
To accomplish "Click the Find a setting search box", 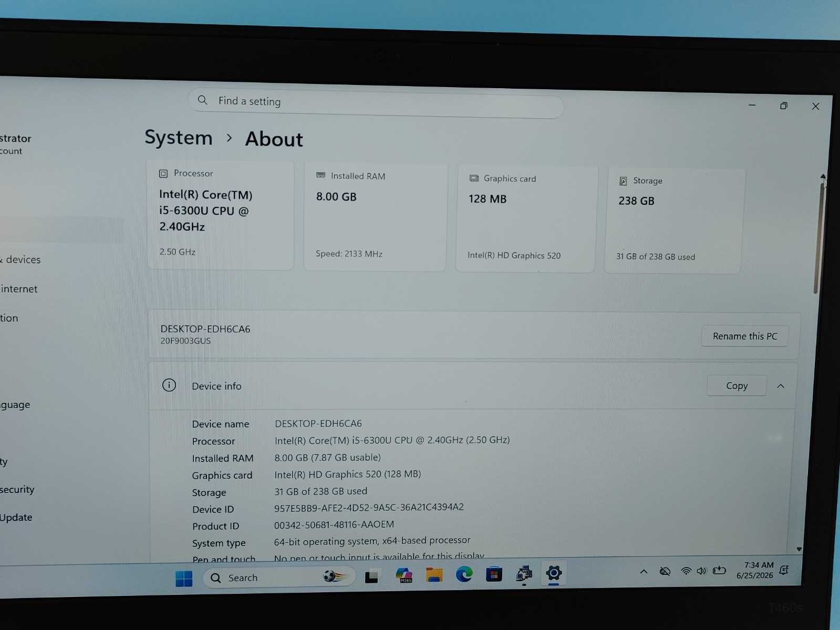I will tap(376, 102).
